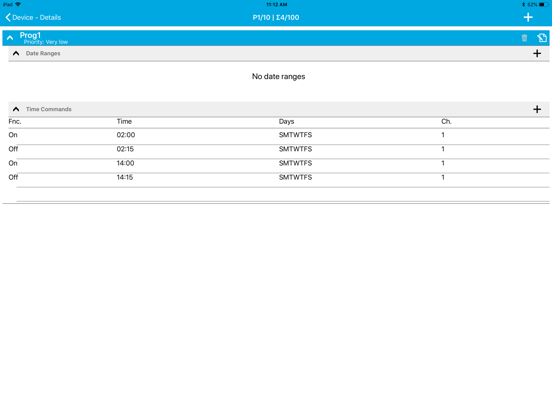Click SMTWTFS days in 02:00 row

click(295, 135)
